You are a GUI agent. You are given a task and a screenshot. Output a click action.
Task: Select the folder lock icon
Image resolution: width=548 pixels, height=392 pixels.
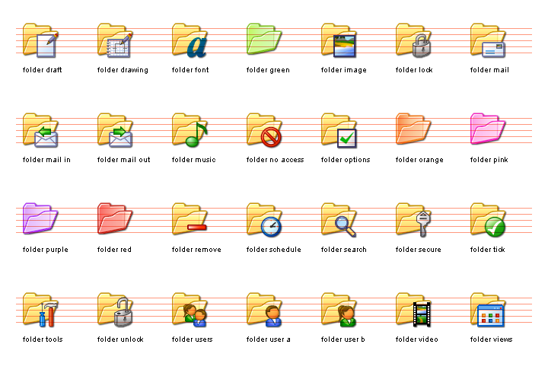413,40
